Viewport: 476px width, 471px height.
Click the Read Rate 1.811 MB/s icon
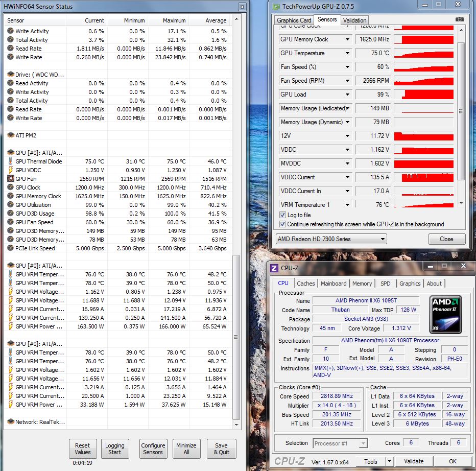coord(10,49)
